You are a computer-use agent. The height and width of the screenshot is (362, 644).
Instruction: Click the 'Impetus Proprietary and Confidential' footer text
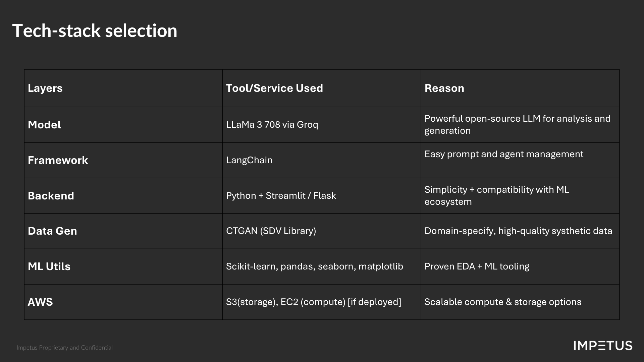tap(65, 348)
